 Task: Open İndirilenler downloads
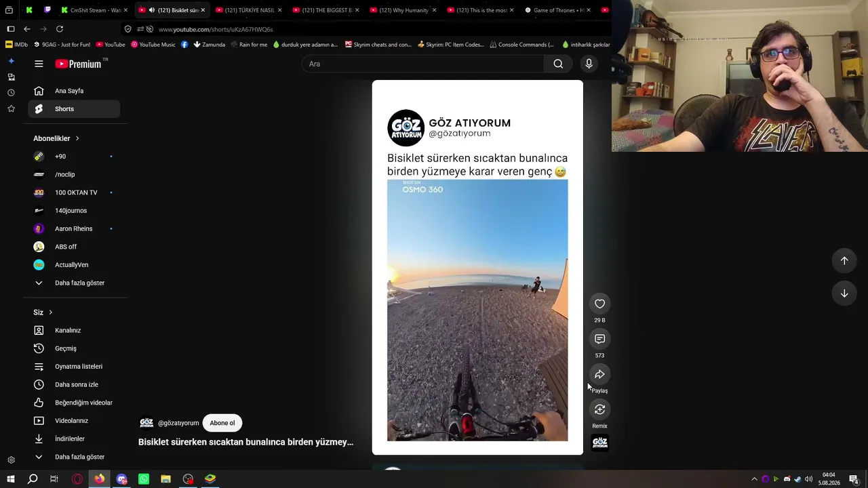(73, 439)
